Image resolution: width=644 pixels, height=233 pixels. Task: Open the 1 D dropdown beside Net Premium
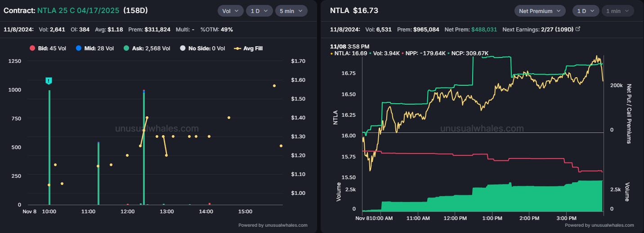(x=586, y=11)
